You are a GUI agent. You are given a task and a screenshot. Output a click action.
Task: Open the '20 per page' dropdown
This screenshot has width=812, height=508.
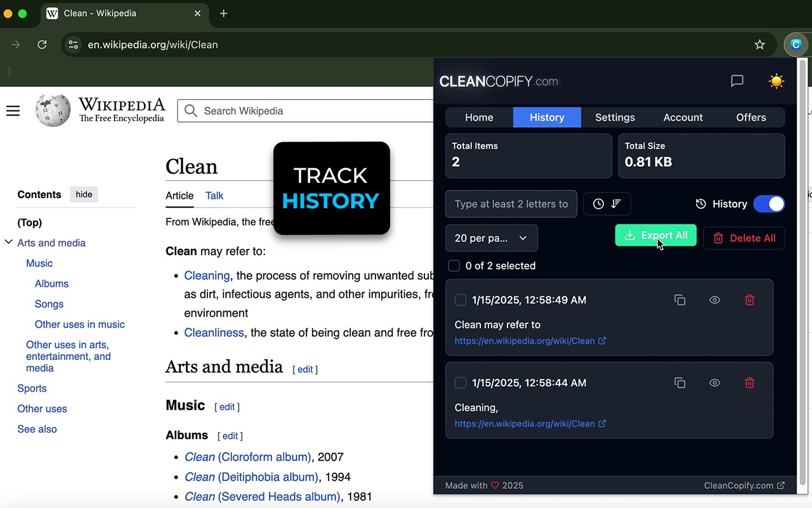(x=492, y=238)
